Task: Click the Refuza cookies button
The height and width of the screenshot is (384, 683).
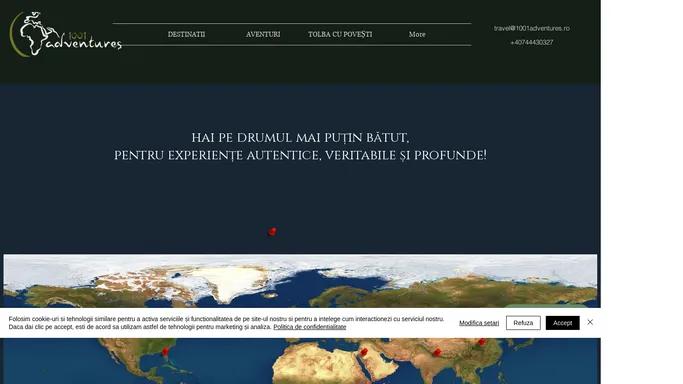Action: (523, 323)
